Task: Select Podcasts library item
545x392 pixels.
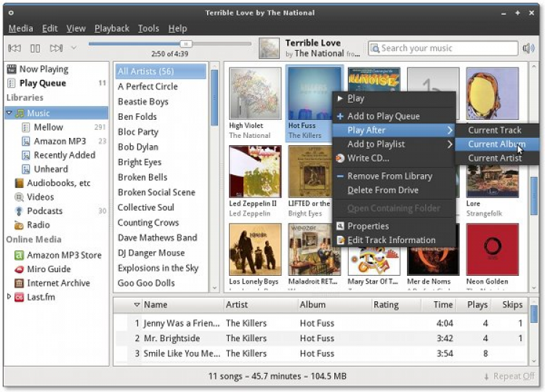Action: (x=44, y=211)
